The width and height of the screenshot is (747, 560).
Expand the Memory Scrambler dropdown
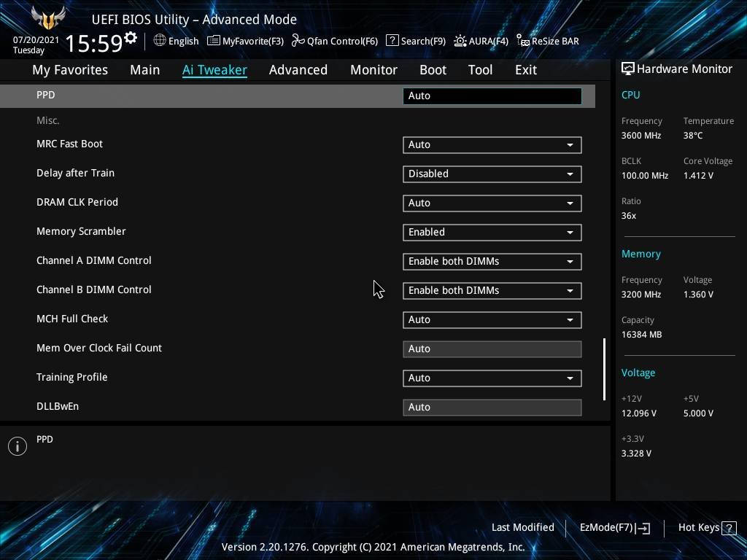click(x=492, y=232)
